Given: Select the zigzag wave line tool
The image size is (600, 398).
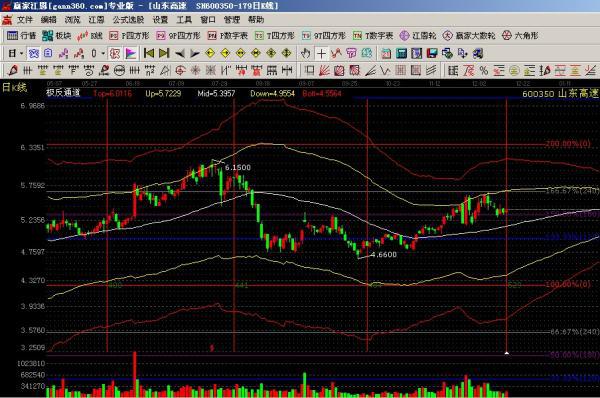Looking at the screenshot, I should click(x=385, y=70).
